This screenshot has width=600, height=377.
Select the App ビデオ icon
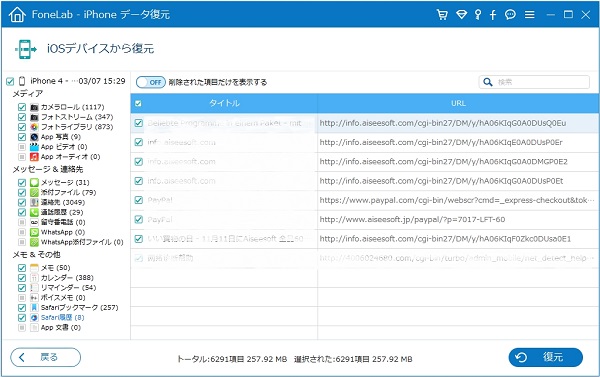coord(34,147)
